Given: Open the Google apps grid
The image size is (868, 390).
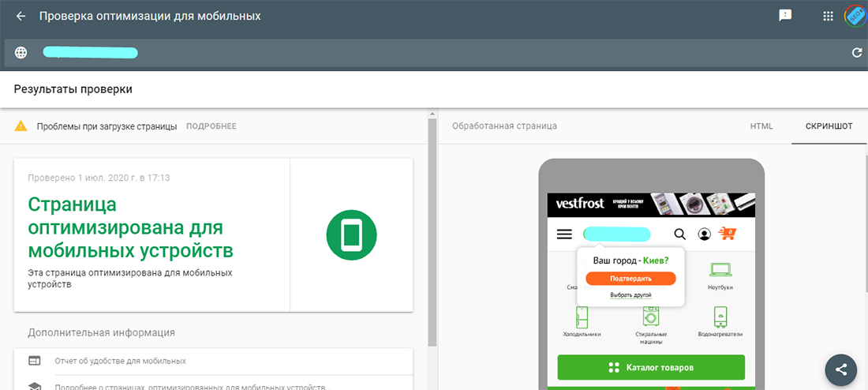Looking at the screenshot, I should point(828,16).
